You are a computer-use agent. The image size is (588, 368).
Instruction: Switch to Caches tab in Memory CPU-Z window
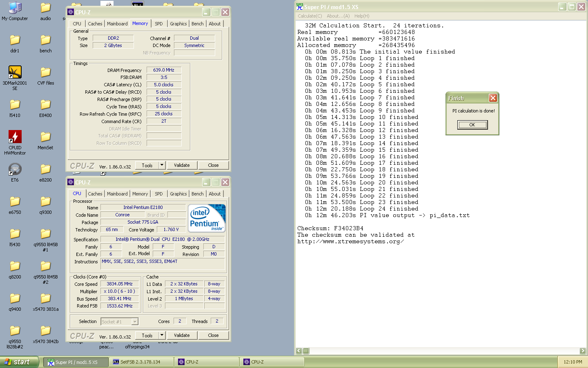[x=95, y=24]
